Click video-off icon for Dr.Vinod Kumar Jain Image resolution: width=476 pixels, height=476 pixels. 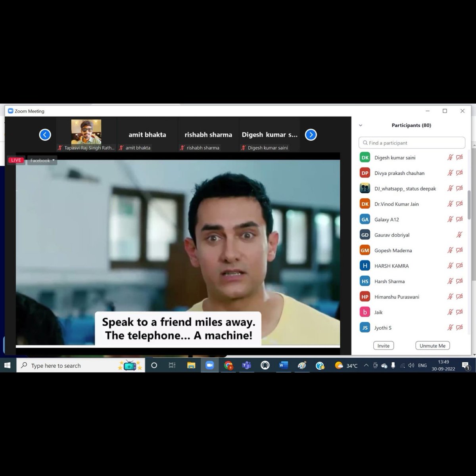click(x=459, y=204)
